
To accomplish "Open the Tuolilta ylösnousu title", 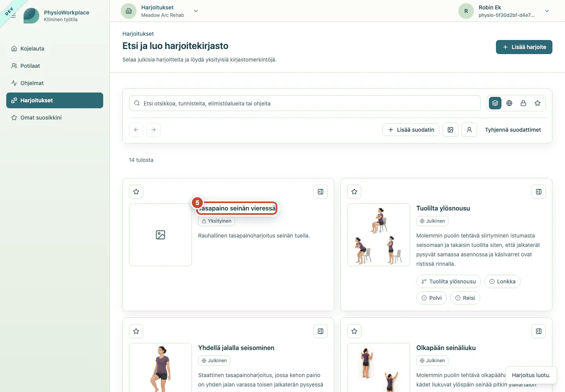I will pyautogui.click(x=443, y=208).
